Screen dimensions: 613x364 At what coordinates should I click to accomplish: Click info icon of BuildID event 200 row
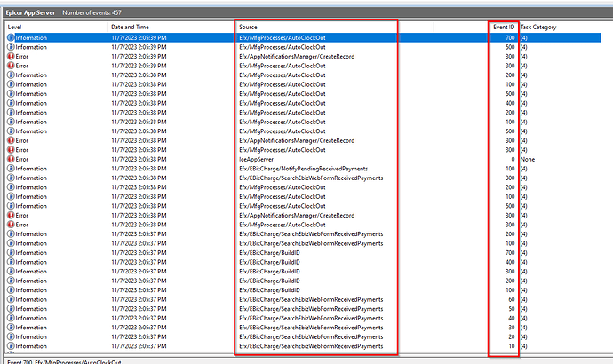point(11,281)
